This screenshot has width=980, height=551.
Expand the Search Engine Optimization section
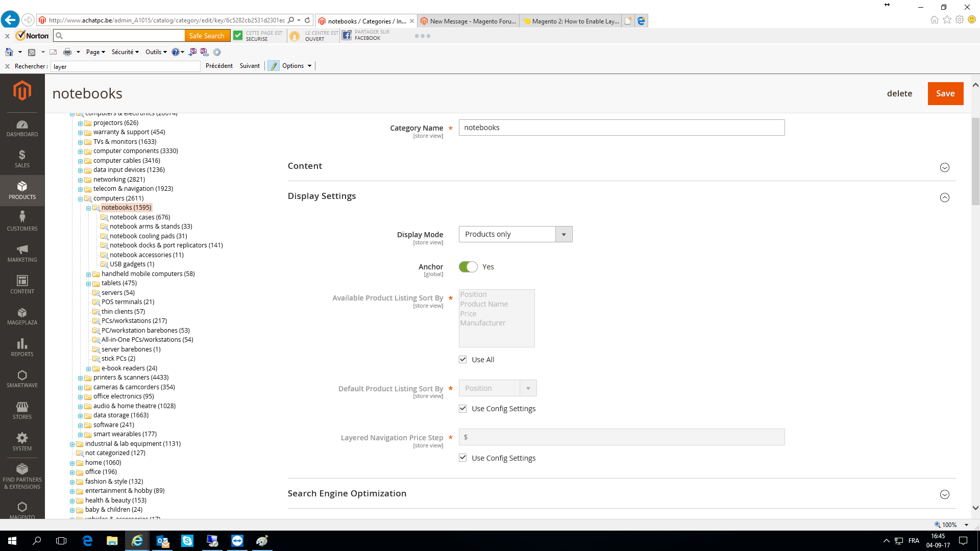[944, 494]
